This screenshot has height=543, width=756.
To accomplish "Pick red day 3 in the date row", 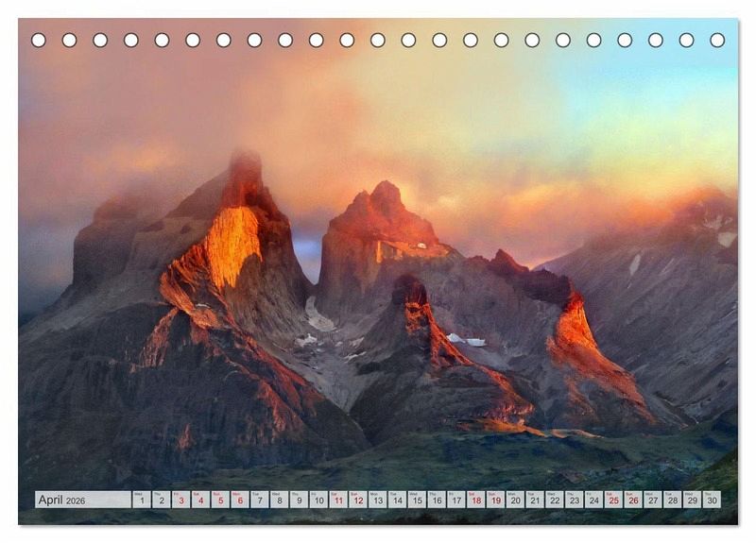I will [181, 500].
